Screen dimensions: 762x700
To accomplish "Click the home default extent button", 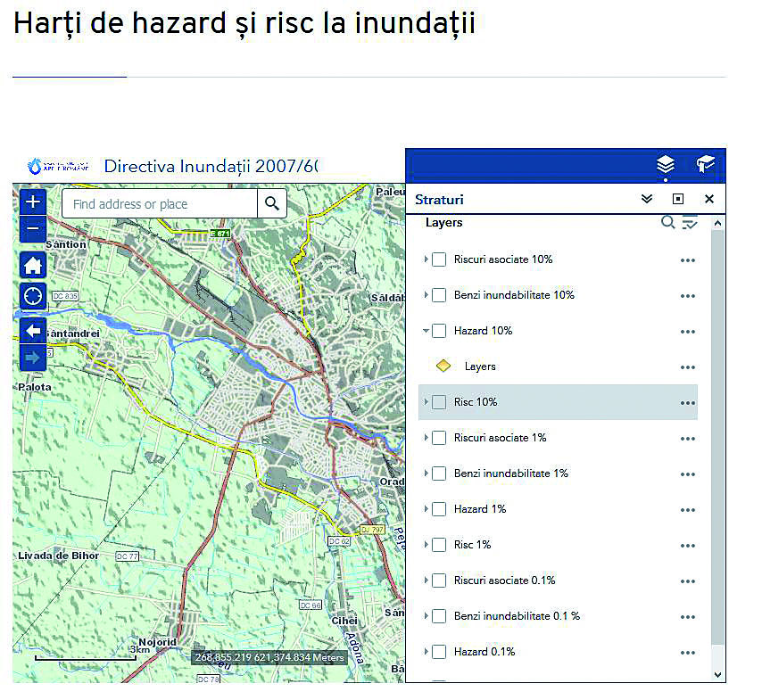I will click(33, 265).
